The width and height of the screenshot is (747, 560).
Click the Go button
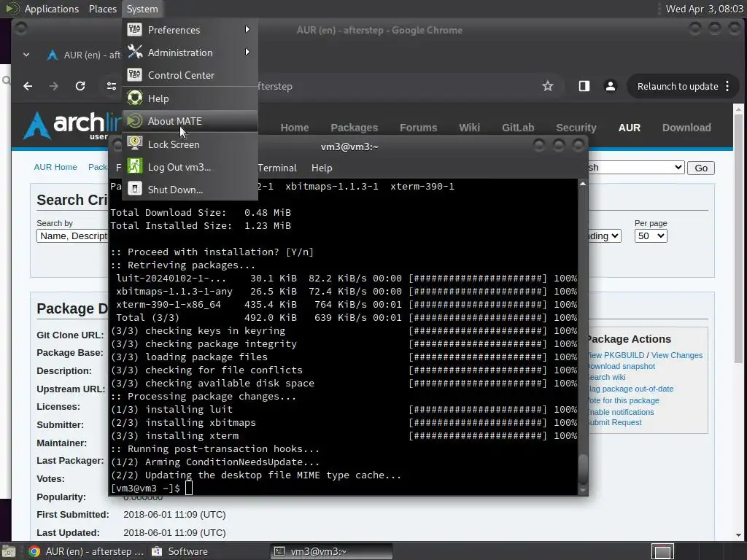tap(701, 168)
